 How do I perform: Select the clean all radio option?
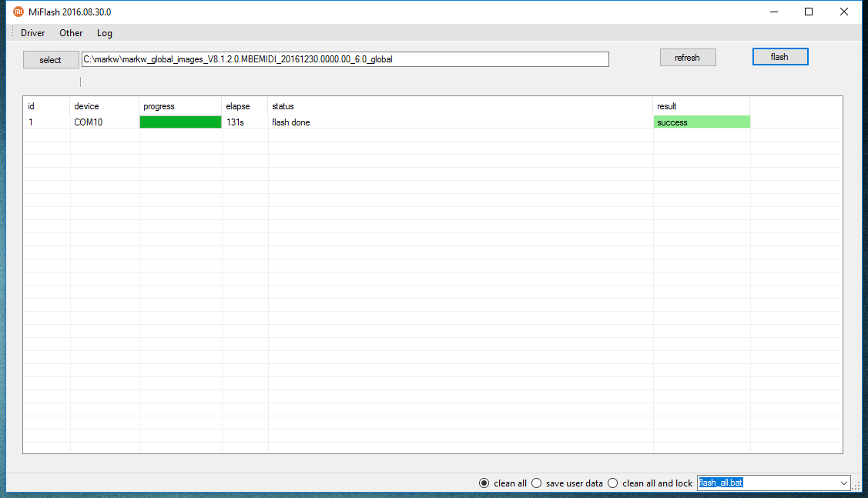coord(503,483)
